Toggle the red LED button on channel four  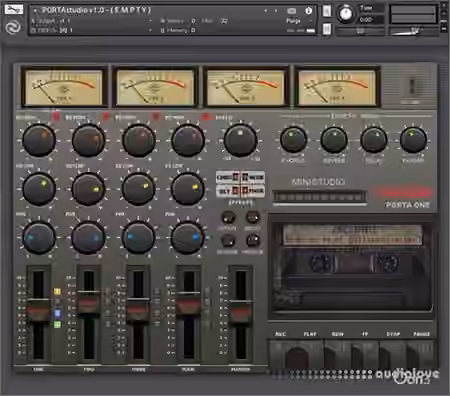click(x=205, y=117)
